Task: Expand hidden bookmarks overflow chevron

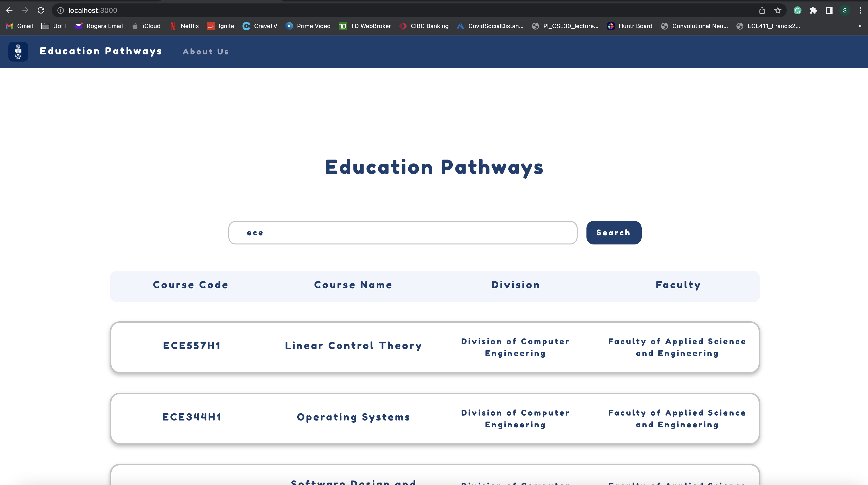Action: 860,26
